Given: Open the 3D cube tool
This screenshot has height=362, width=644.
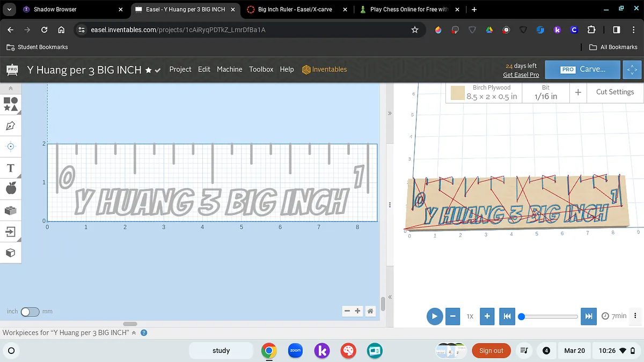Looking at the screenshot, I should [x=10, y=253].
